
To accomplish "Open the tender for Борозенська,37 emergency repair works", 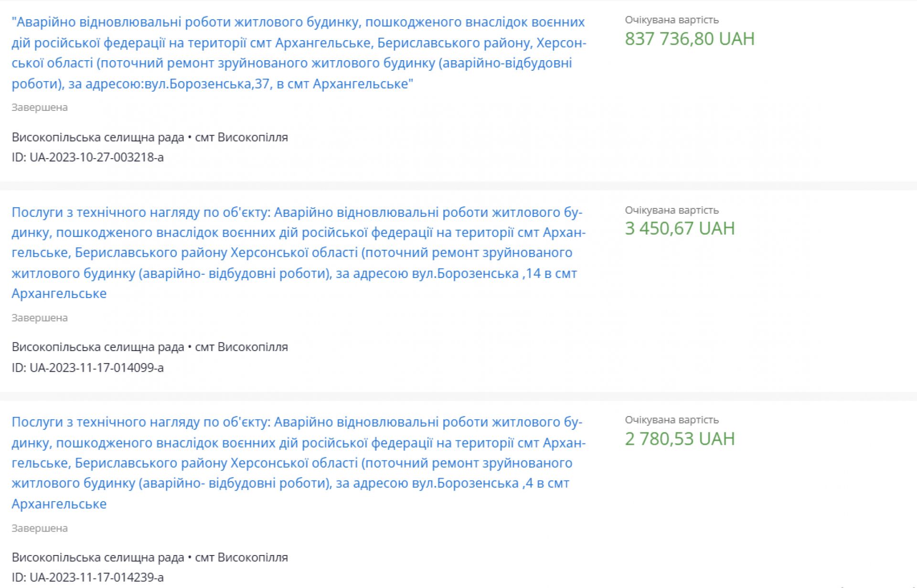I will coord(299,53).
